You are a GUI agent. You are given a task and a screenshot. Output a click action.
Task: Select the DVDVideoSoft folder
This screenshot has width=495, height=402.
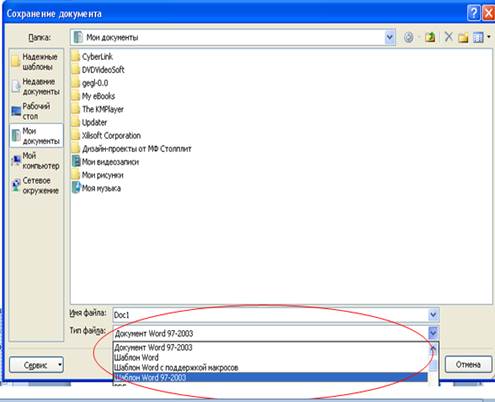coord(98,70)
